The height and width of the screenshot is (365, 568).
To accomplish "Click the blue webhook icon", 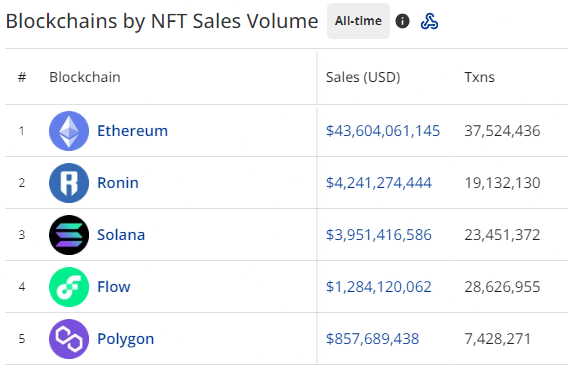I will pos(429,21).
